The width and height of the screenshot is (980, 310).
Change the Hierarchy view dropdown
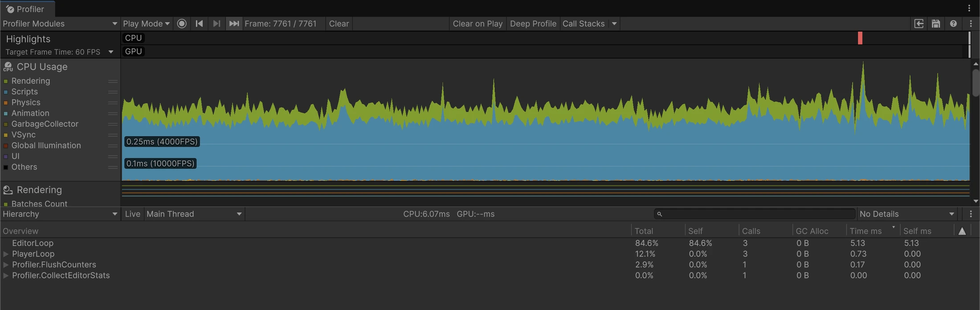[60, 214]
